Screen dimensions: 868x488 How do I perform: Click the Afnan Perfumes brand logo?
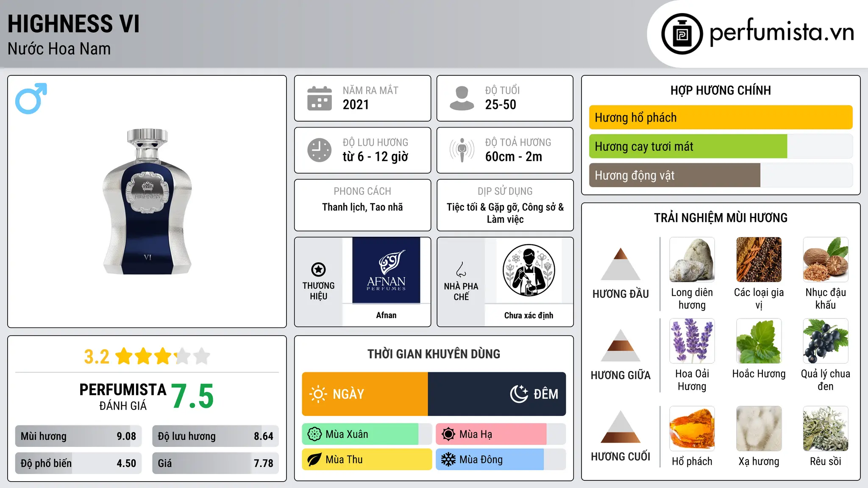(386, 270)
